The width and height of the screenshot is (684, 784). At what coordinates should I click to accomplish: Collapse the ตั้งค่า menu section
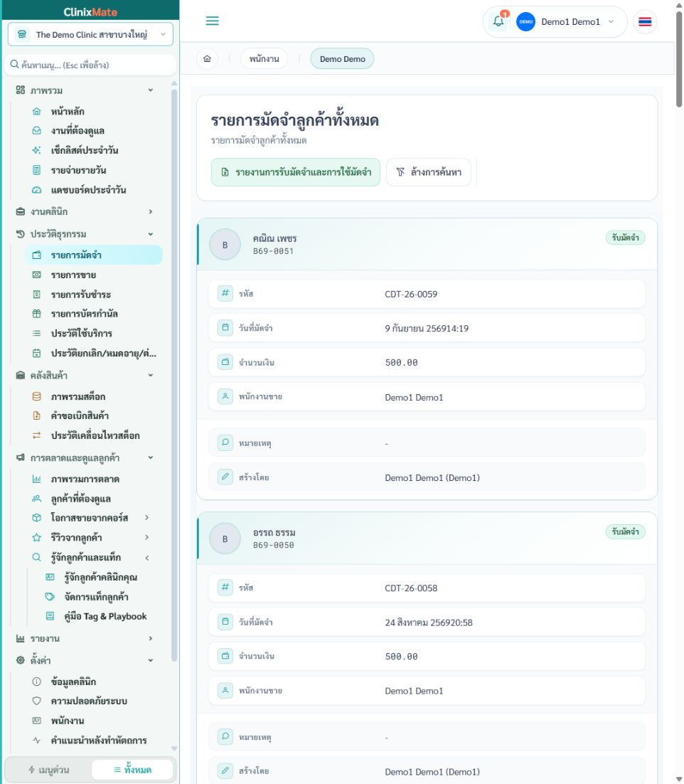point(151,660)
